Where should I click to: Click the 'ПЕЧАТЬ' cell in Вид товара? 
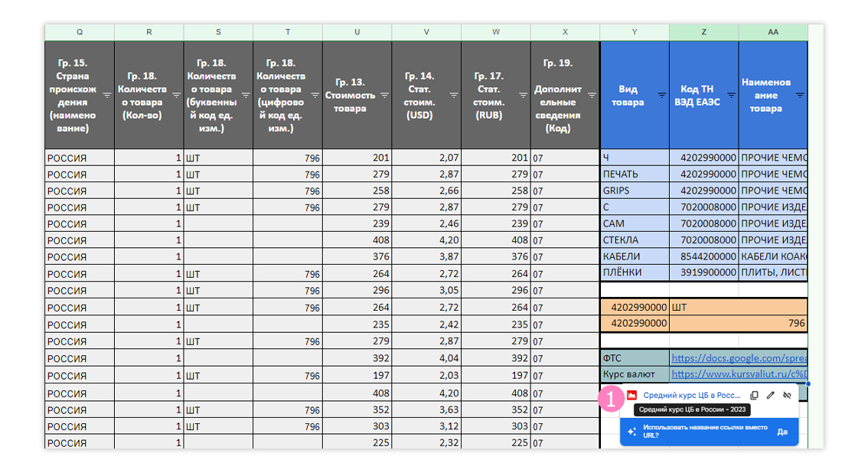[x=635, y=174]
